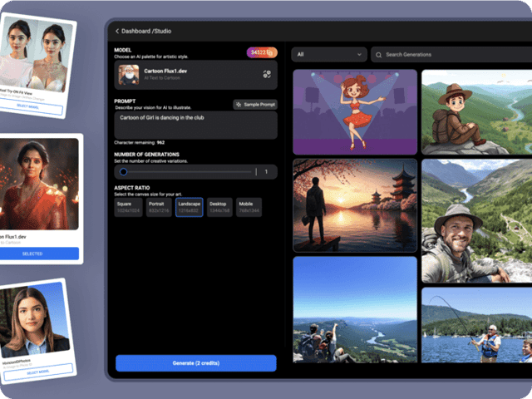Open the sunset pagoda lake generation
Screen dimensions: 532x399
355,205
